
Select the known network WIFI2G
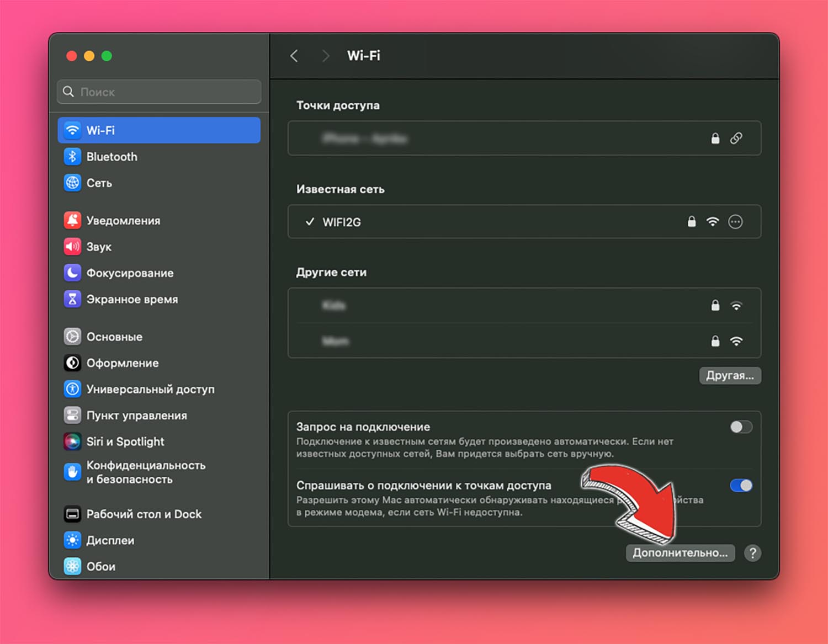(x=524, y=222)
